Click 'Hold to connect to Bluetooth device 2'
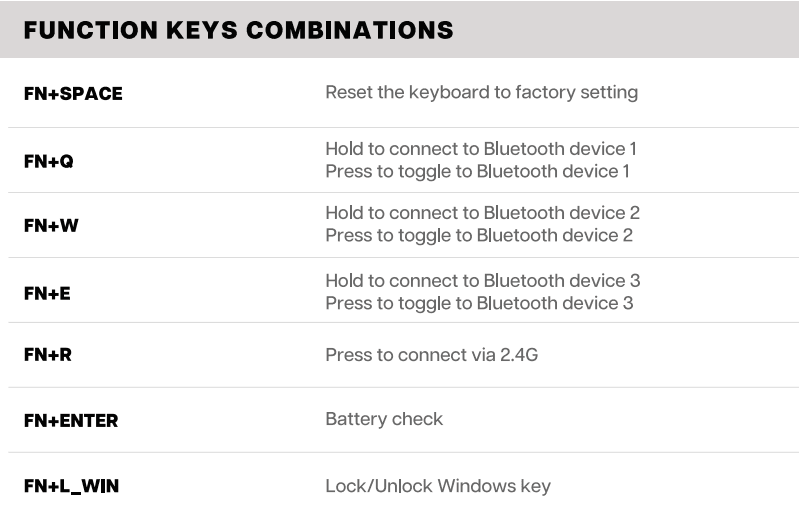Viewport: 799px width, 523px height. point(482,213)
